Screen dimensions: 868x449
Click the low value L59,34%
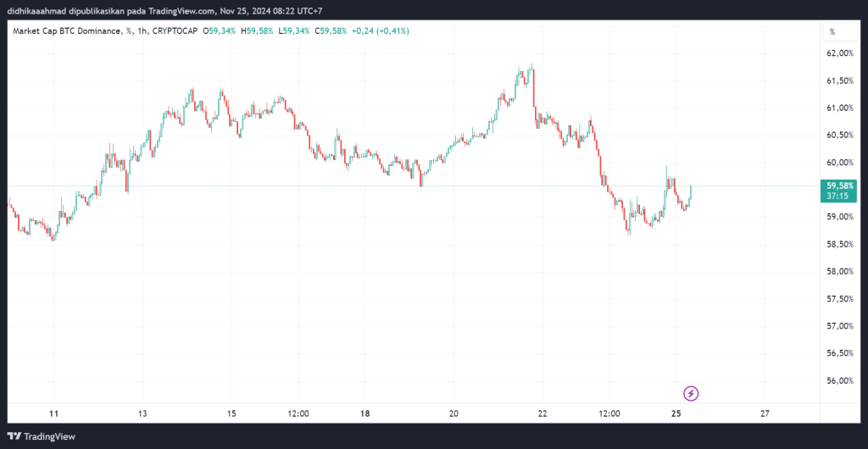293,31
